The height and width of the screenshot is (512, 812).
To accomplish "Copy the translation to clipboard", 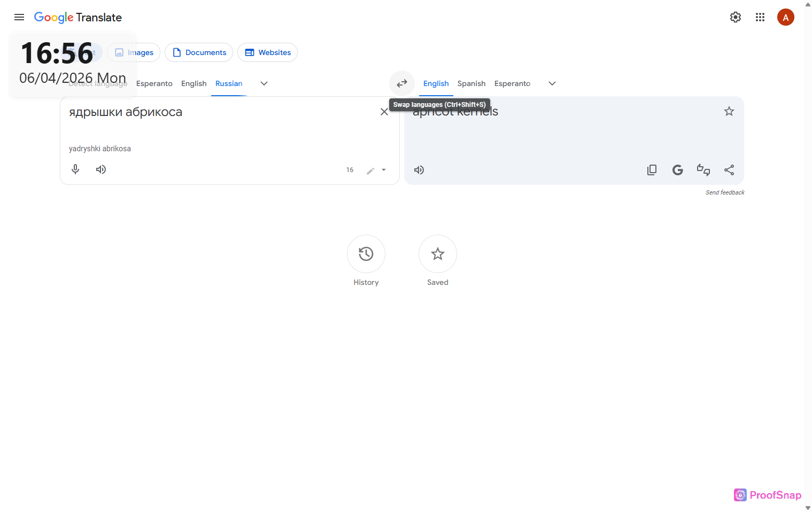I will pyautogui.click(x=652, y=170).
